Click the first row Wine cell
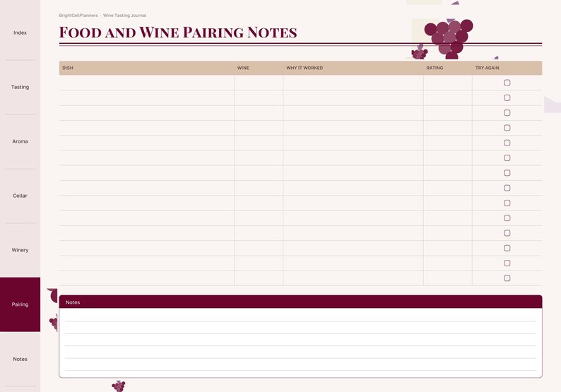Screen dimensions: 561x392 coord(259,83)
